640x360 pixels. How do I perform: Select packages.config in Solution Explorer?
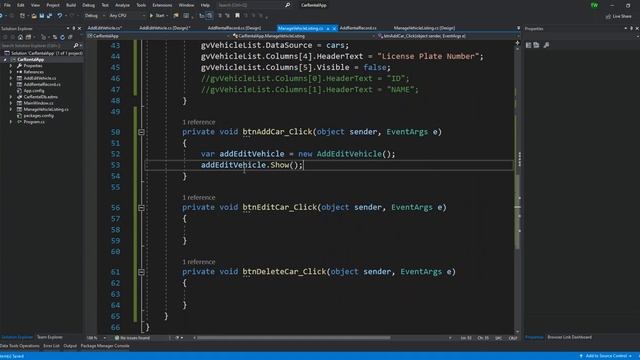(x=38, y=116)
